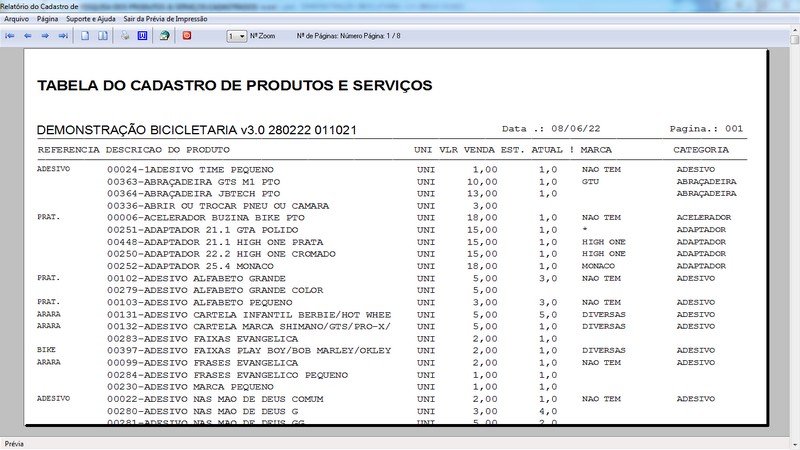Image resolution: width=800 pixels, height=450 pixels.
Task: Click the Pagina.: 001 text
Action: pyautogui.click(x=706, y=129)
